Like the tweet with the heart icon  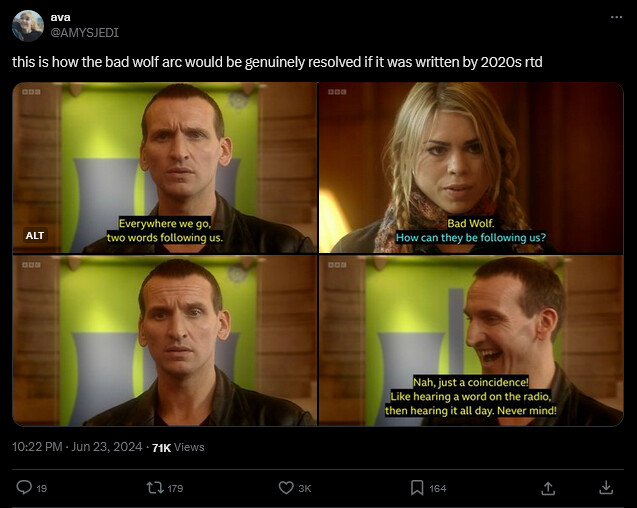click(x=286, y=488)
